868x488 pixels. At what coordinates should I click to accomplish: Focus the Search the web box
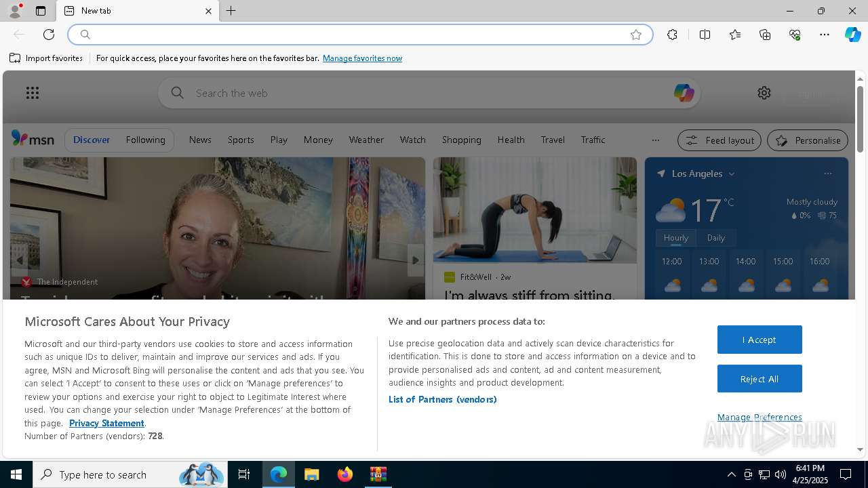pyautogui.click(x=429, y=93)
